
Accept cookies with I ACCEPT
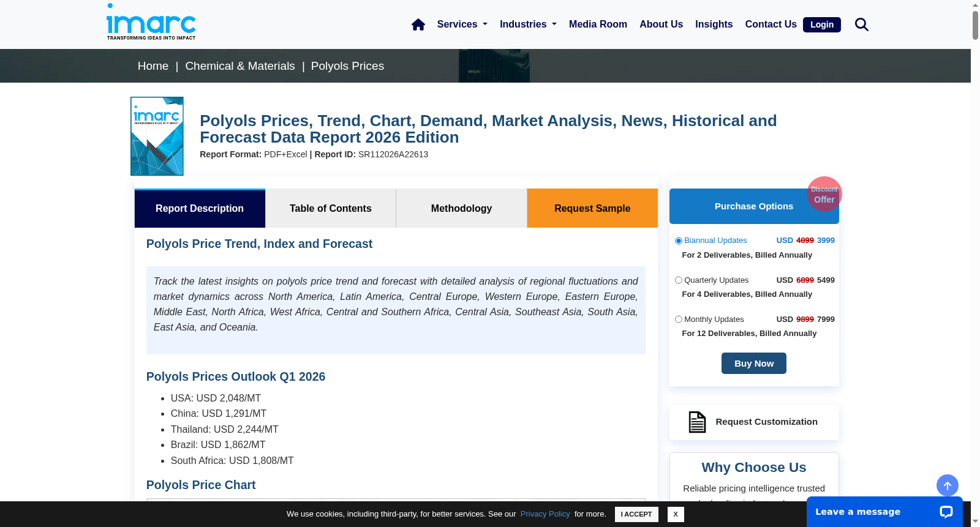pos(636,514)
